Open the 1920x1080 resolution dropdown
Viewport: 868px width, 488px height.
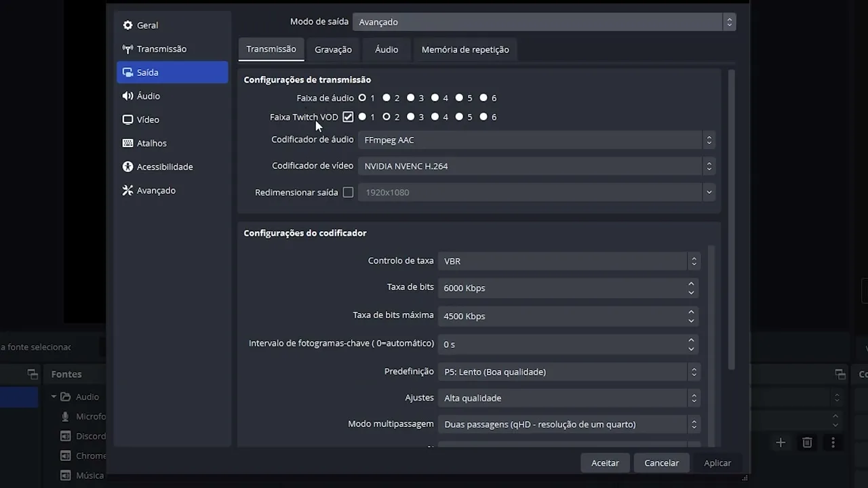tap(536, 192)
